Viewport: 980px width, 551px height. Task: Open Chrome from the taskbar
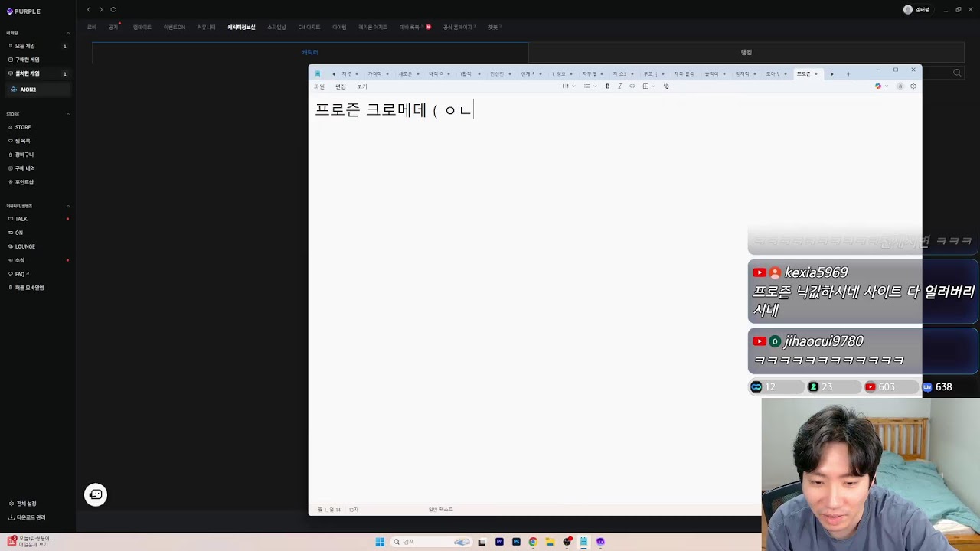click(533, 542)
